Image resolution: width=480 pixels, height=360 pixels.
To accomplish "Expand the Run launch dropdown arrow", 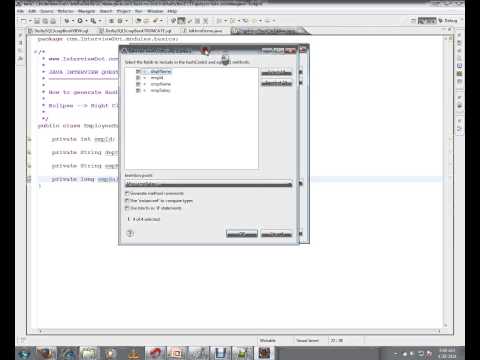I will (86, 21).
